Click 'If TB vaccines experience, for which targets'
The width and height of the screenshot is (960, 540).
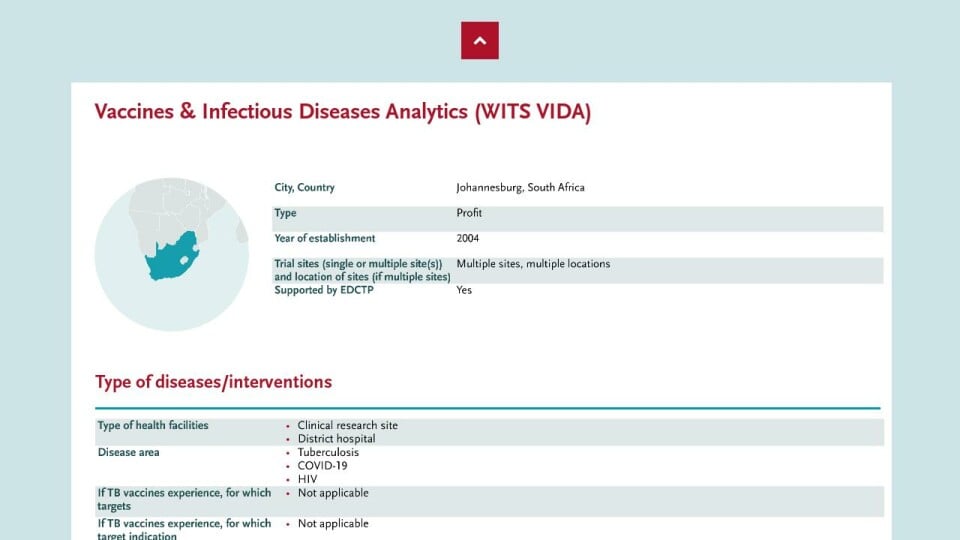[x=184, y=500]
